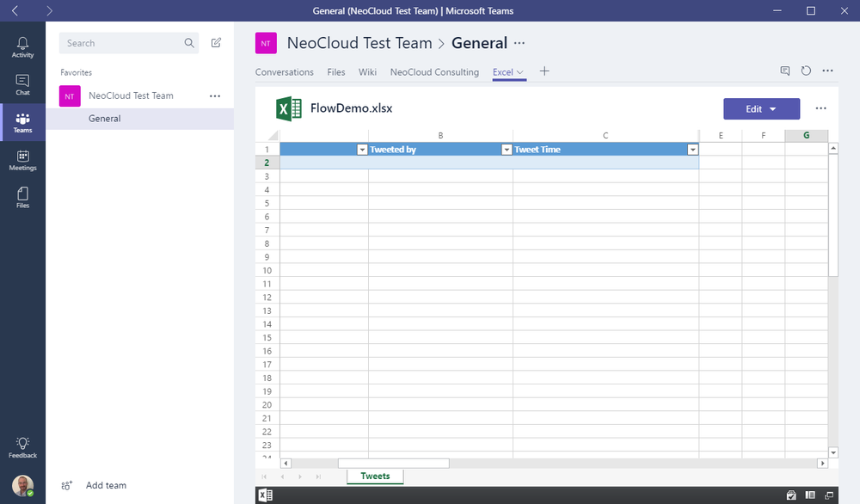The width and height of the screenshot is (860, 504).
Task: Open the Tweeted by filter dropdown
Action: 507,150
